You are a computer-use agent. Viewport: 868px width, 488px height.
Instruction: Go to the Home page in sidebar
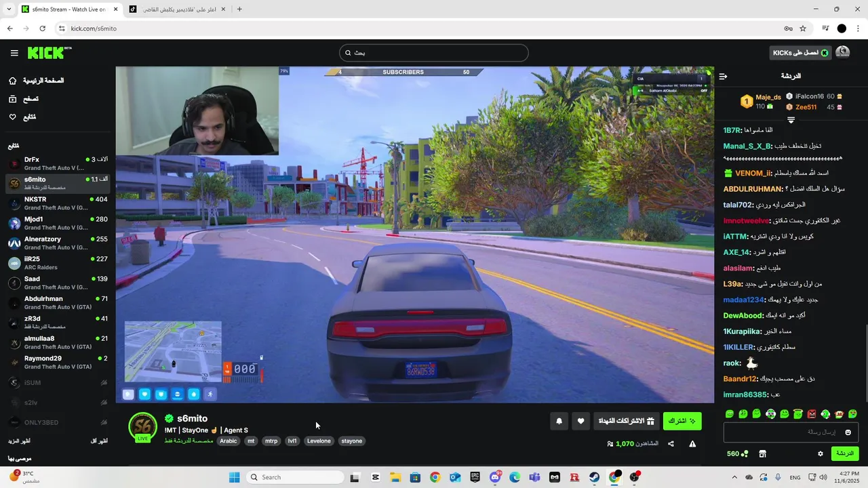click(36, 81)
